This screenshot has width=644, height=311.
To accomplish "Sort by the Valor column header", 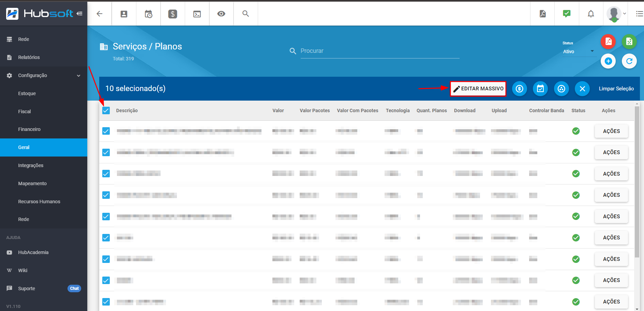I will point(278,110).
